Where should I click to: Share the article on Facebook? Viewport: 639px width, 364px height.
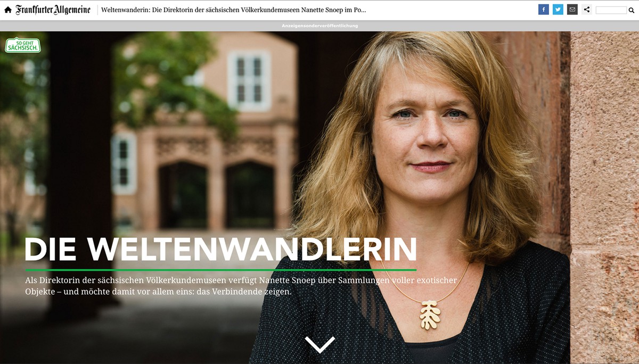[543, 10]
